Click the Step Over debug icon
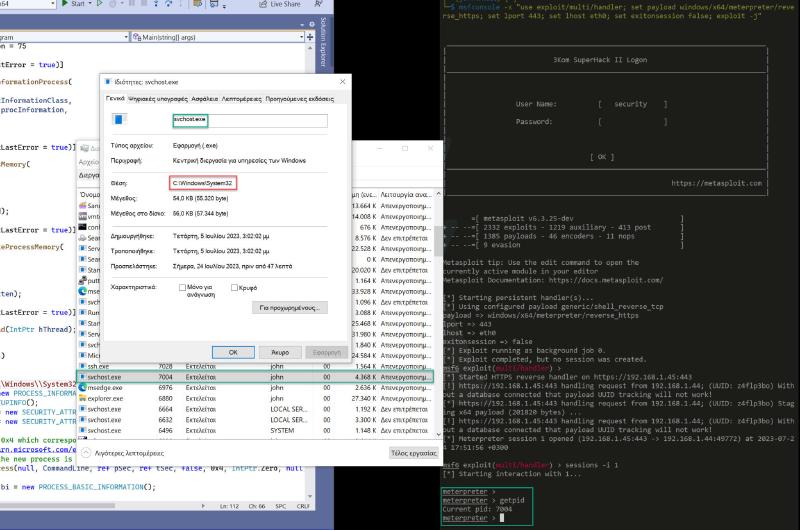800x530 pixels. pos(169,4)
